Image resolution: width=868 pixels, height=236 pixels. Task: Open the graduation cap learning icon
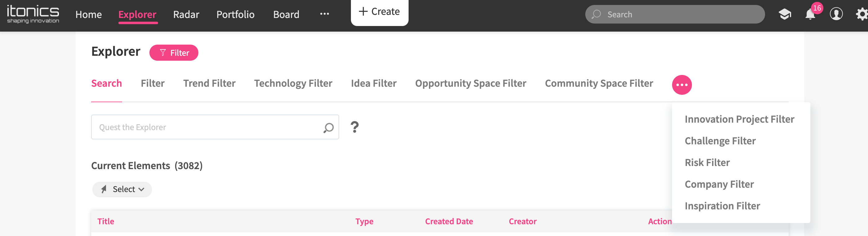click(x=784, y=14)
